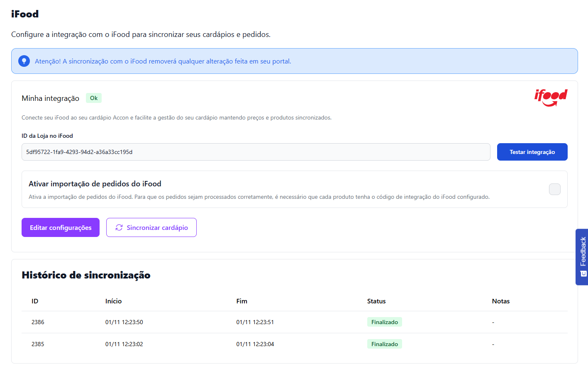
Task: Enable iFood order import checkbox
Action: click(x=554, y=189)
